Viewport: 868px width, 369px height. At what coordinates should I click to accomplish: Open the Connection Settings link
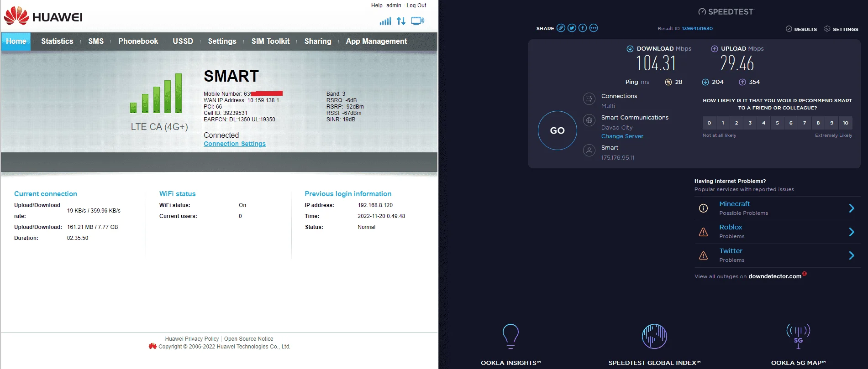(235, 144)
